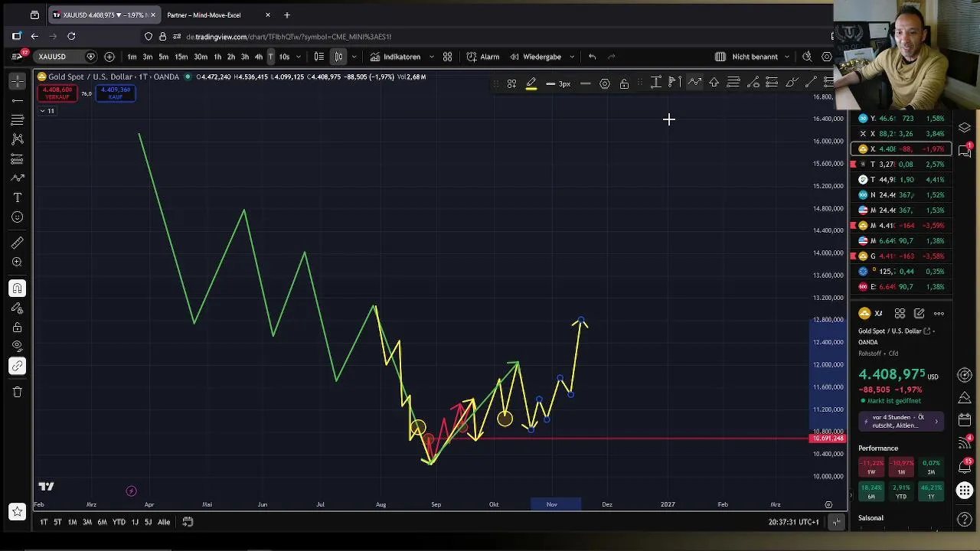Select the text annotation tool

pyautogui.click(x=17, y=198)
